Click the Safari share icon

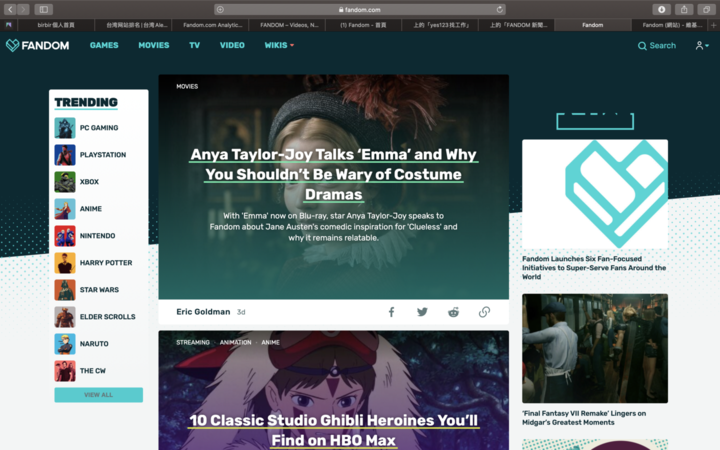(684, 9)
